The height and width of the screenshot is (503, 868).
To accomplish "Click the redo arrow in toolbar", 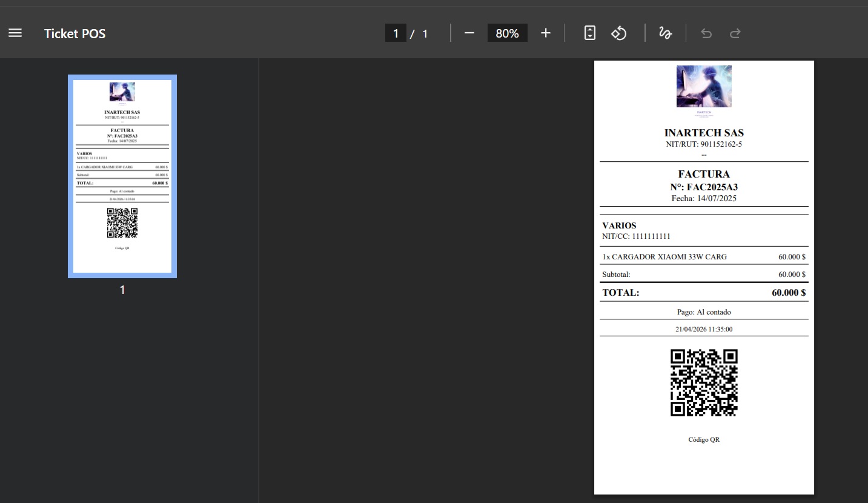I will tap(735, 33).
